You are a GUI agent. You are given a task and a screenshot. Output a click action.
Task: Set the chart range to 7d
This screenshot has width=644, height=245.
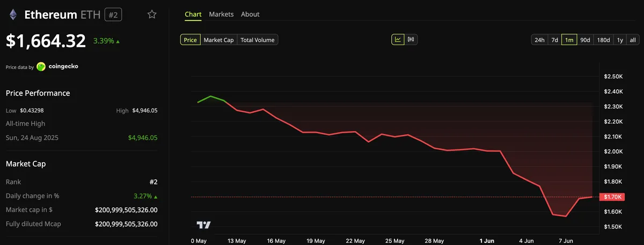tap(554, 40)
